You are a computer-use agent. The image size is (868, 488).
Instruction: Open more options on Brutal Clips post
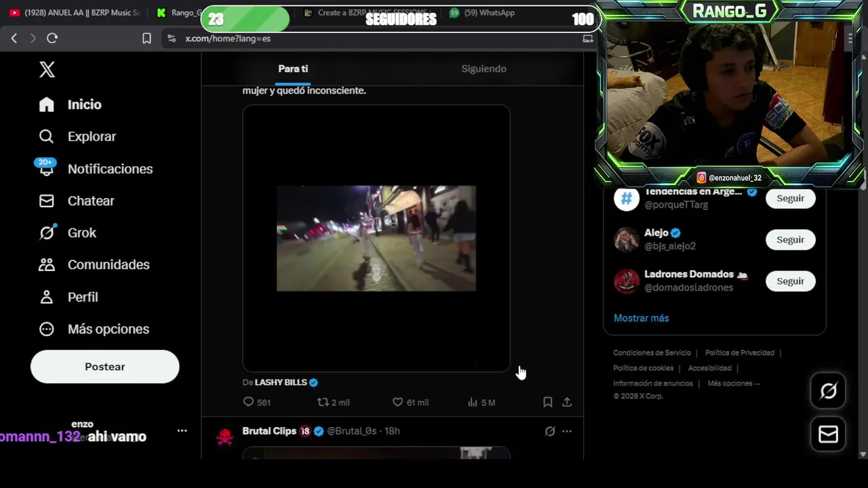click(567, 431)
